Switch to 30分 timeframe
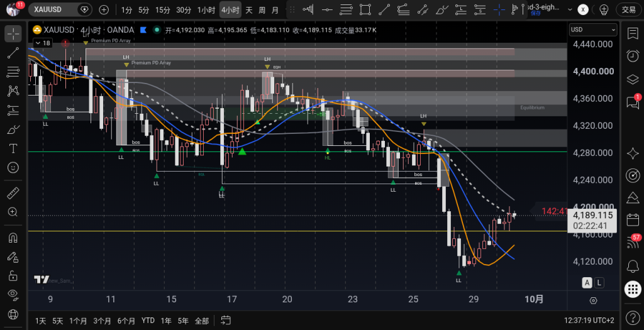This screenshot has width=644, height=330. (184, 10)
